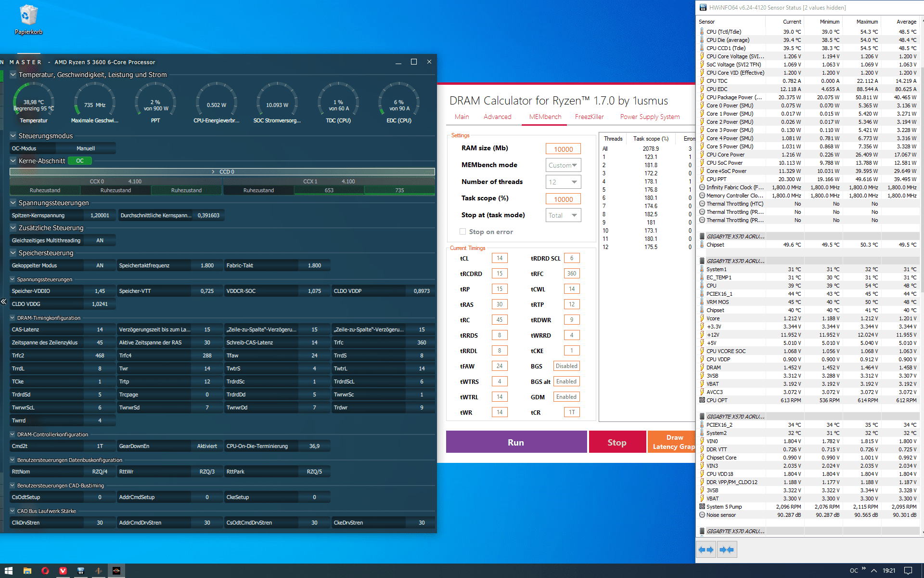Screen dimensions: 924x578
Task: Expand the CCD 0 row chevron
Action: [213, 172]
